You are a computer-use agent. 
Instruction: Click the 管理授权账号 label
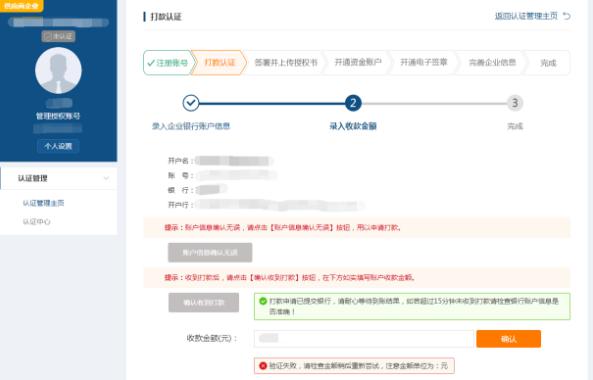click(x=58, y=116)
